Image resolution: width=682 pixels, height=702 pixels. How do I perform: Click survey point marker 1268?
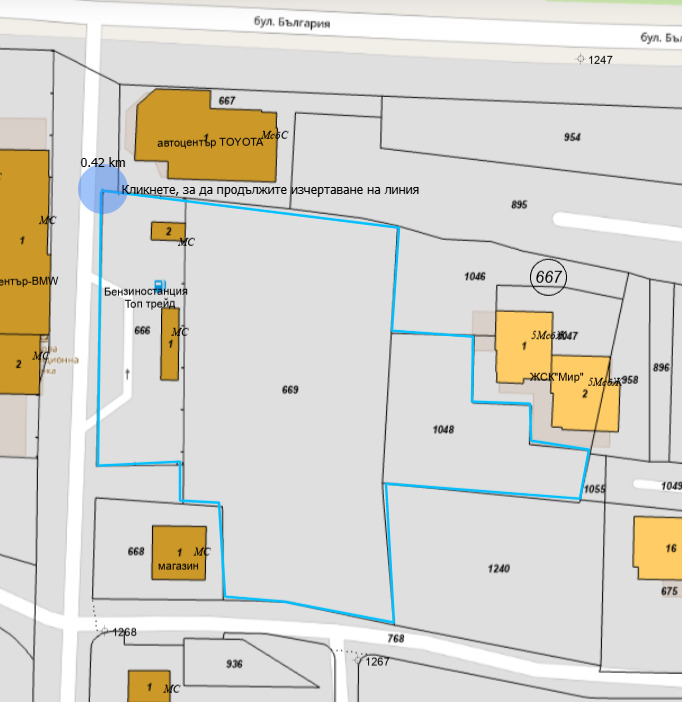point(104,632)
